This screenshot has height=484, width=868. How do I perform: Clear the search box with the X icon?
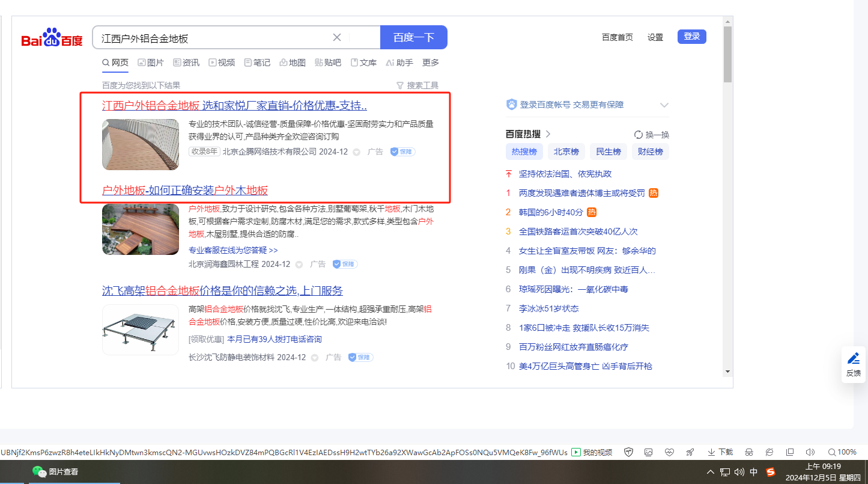coord(337,37)
